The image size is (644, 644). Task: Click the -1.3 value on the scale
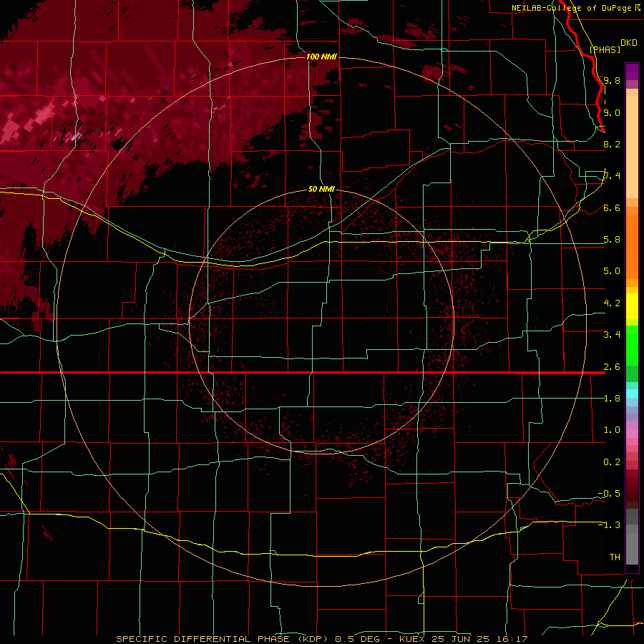click(x=609, y=525)
